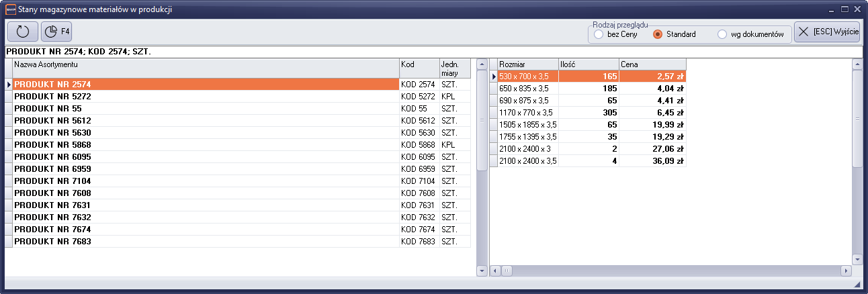The height and width of the screenshot is (294, 868).
Task: Select the 'bez Ceny' view option
Action: pos(599,34)
